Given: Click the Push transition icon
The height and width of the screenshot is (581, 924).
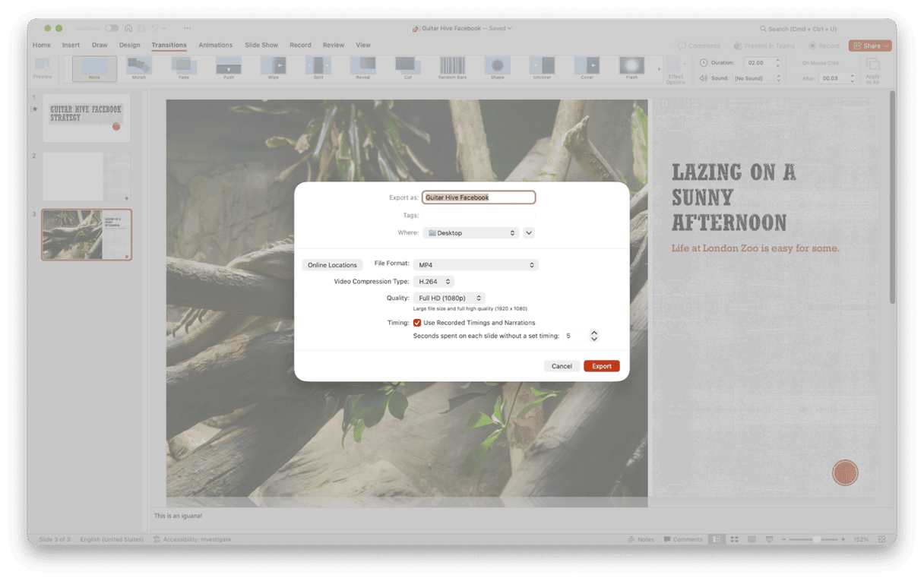Looking at the screenshot, I should [229, 68].
